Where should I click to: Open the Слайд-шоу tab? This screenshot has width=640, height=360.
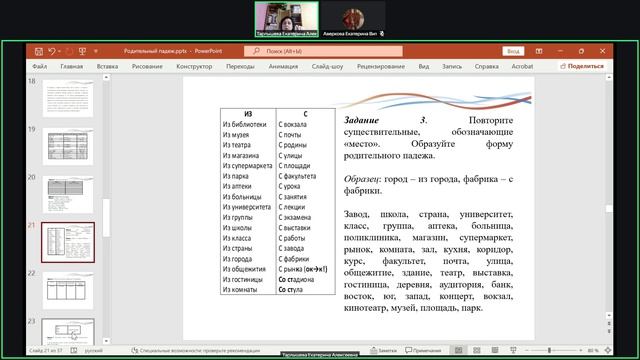click(327, 66)
